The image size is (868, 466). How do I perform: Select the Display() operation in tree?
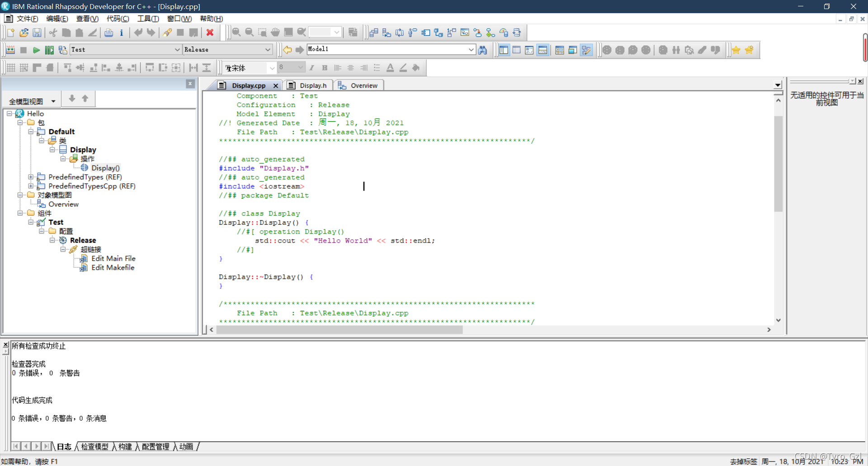pos(105,168)
